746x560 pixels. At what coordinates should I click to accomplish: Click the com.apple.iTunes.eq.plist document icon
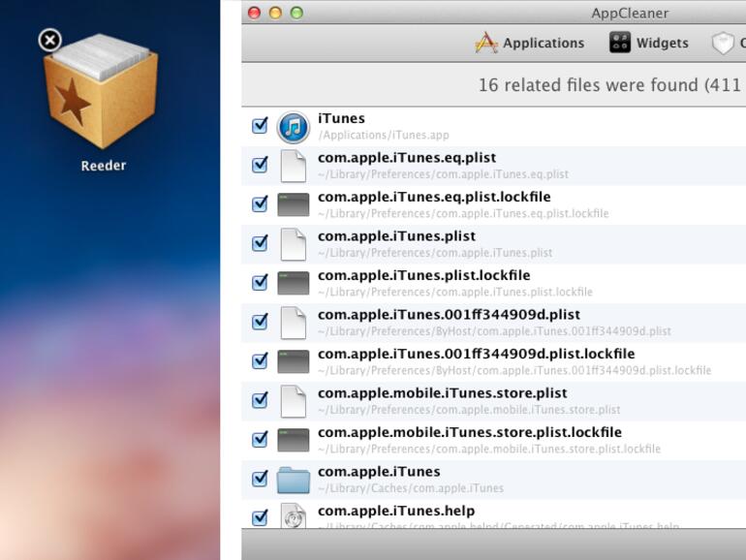293,166
